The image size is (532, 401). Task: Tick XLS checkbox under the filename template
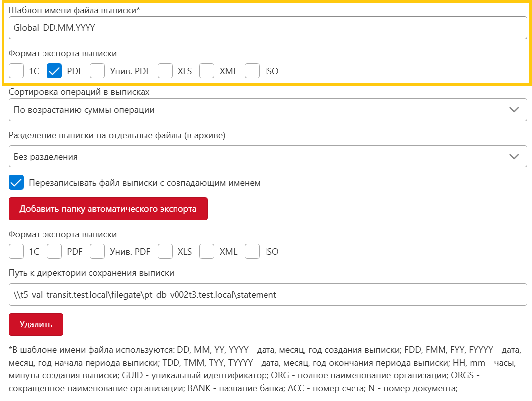[165, 71]
